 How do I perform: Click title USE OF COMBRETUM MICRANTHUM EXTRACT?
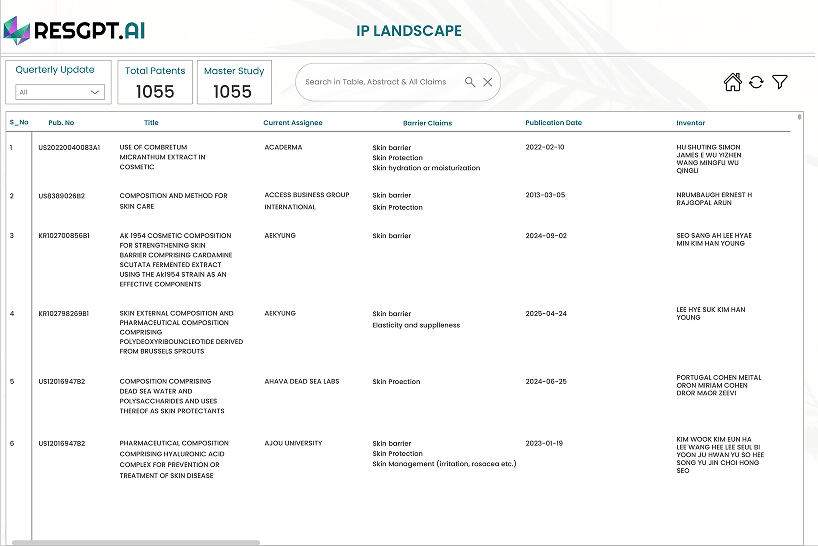point(162,157)
